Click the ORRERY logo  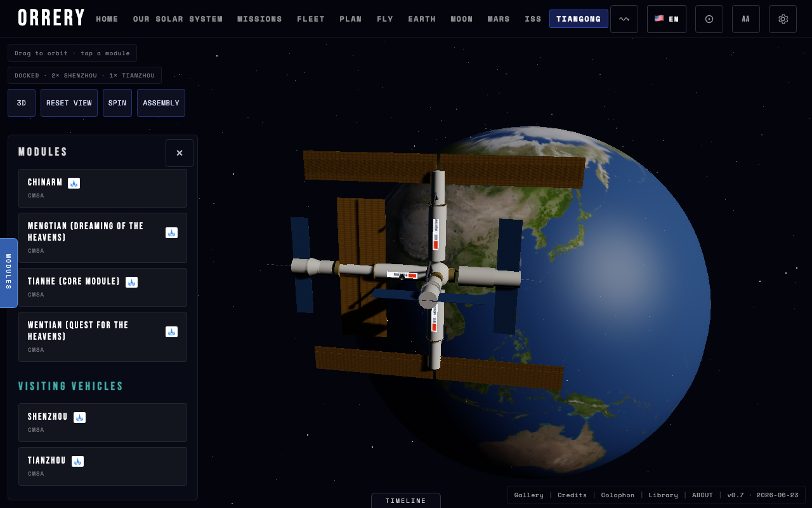pos(51,18)
